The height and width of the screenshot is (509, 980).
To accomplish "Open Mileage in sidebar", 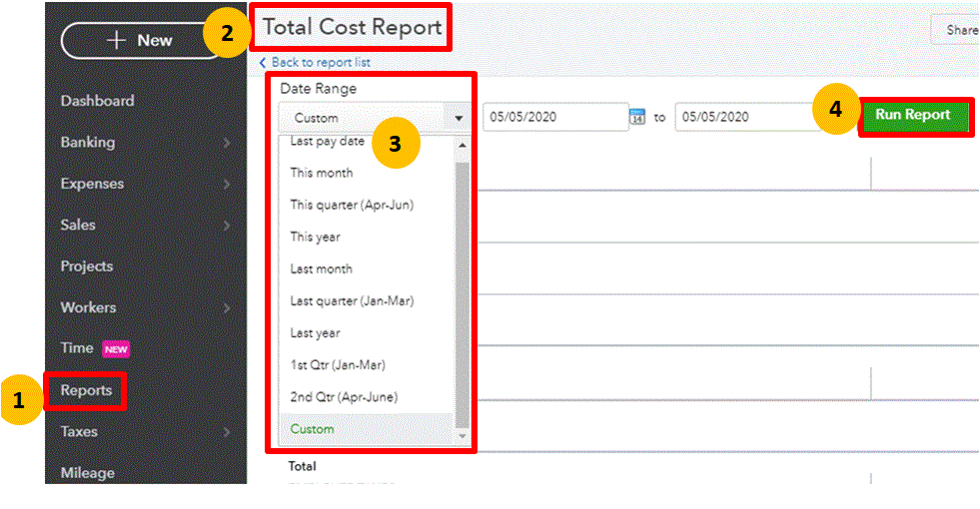I will point(88,473).
